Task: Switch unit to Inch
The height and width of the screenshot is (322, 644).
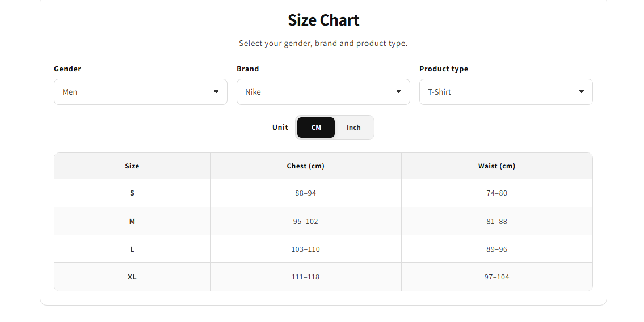Action: point(353,128)
